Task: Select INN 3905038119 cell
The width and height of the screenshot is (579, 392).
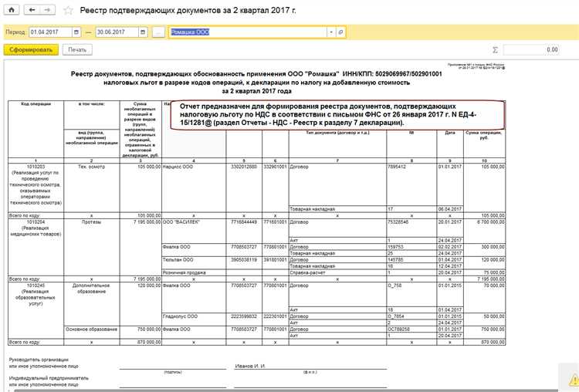Action: click(x=244, y=263)
